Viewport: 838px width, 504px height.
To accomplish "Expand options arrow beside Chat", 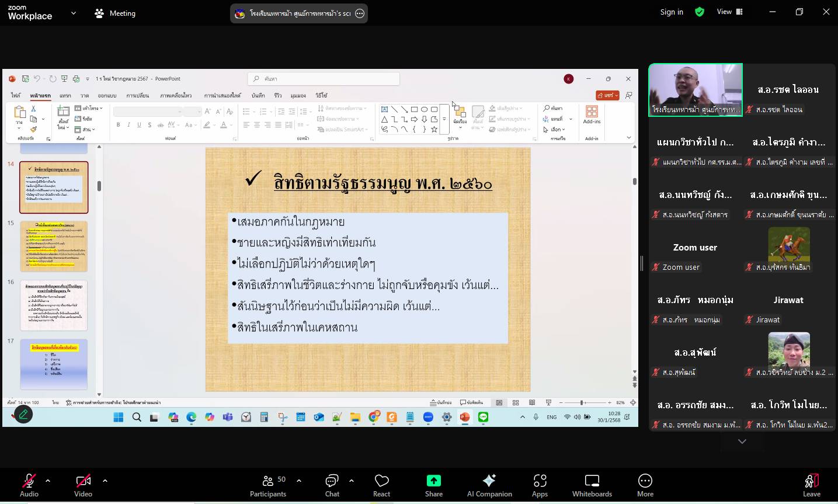I will click(x=352, y=481).
